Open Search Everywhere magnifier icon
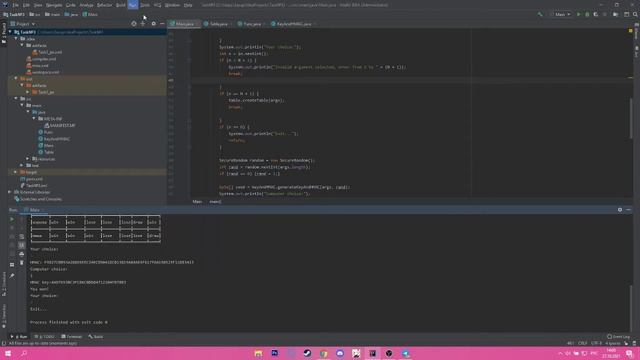 coord(635,14)
